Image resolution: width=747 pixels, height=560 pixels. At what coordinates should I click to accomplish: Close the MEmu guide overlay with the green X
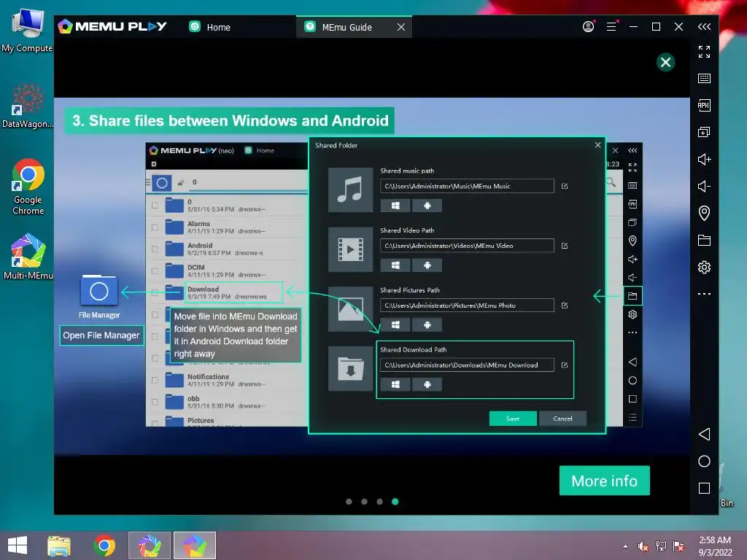click(665, 63)
